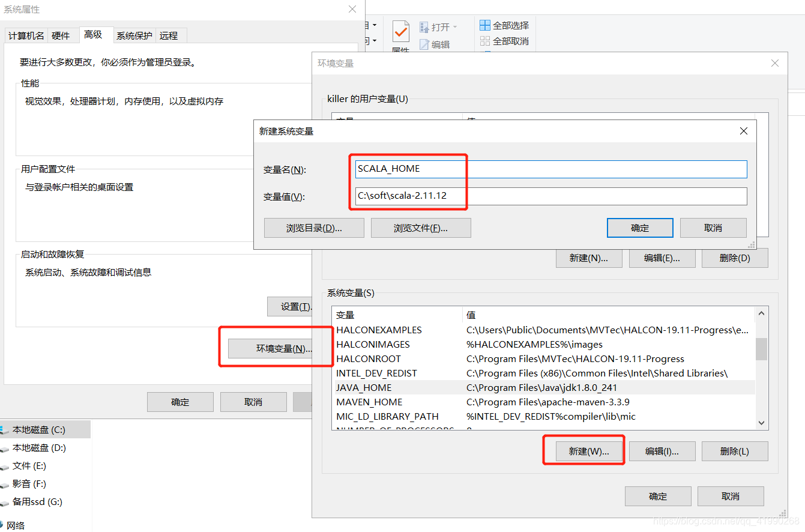Viewport: 805px width, 532px height.
Task: Select the HALCONEXAMPLES system variable row
Action: (543, 330)
